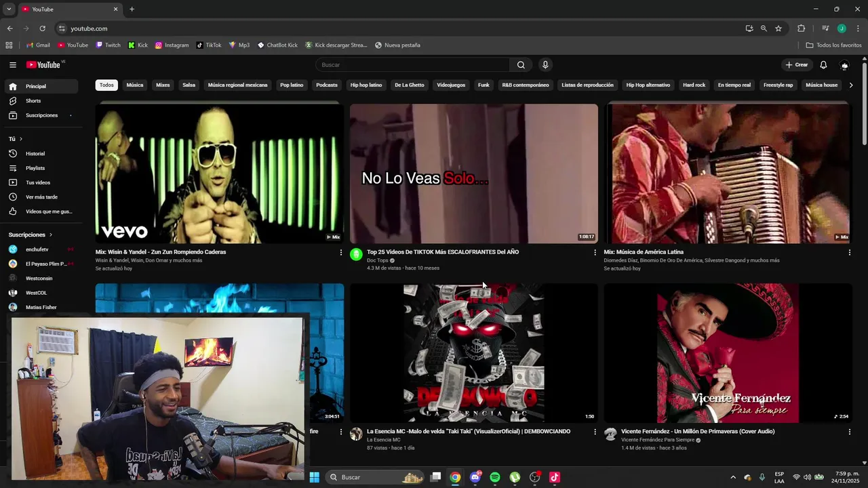Expand the Suscripciones section heading

pos(31,235)
